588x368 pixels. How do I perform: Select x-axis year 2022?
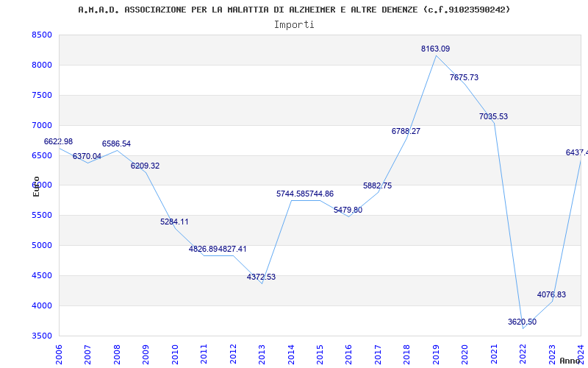click(x=523, y=355)
